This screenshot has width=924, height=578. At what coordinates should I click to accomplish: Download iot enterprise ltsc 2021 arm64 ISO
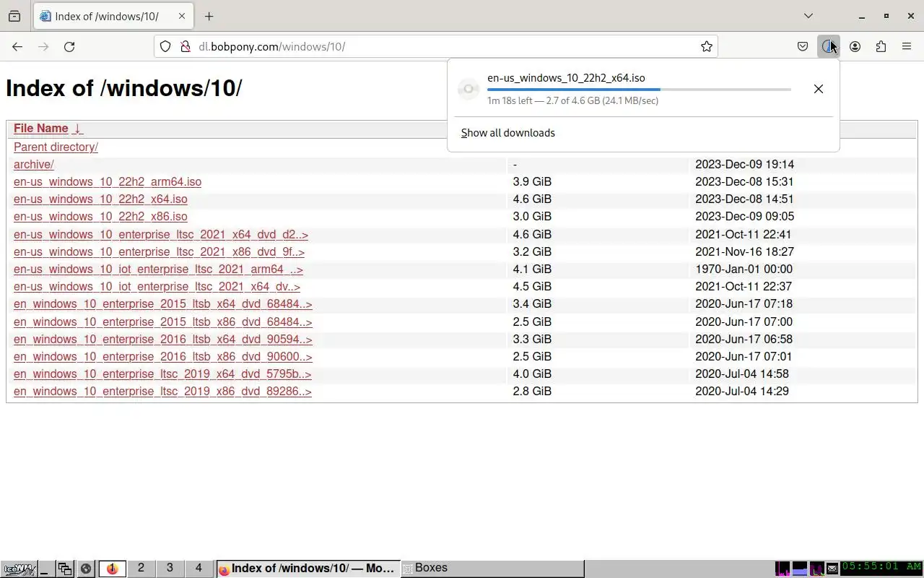click(158, 269)
